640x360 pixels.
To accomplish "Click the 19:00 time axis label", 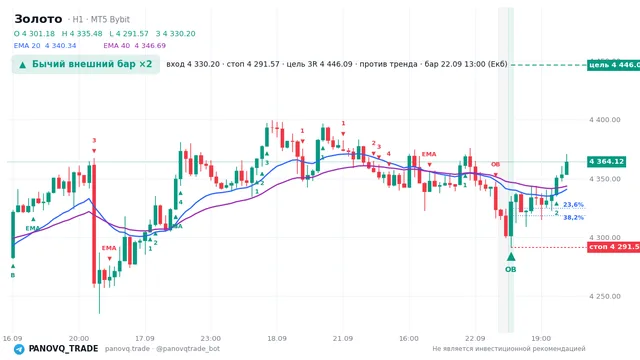I will (x=541, y=338).
